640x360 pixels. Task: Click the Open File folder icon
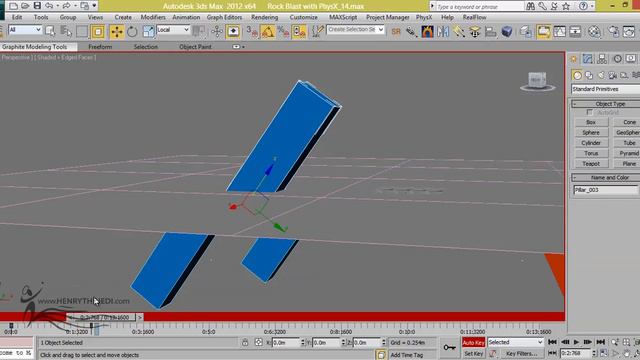point(25,6)
